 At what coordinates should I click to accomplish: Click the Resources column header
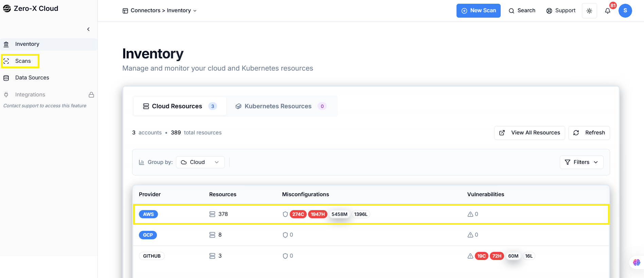pyautogui.click(x=223, y=194)
